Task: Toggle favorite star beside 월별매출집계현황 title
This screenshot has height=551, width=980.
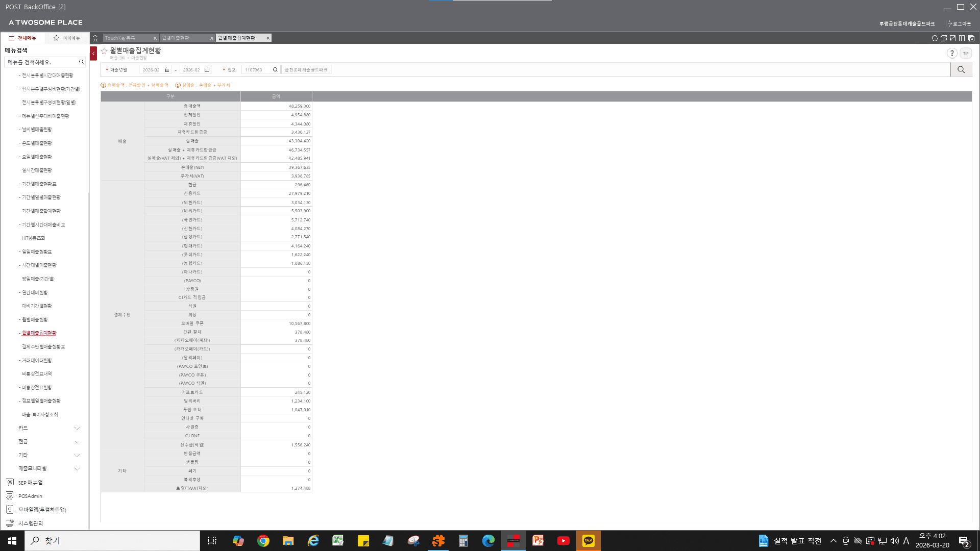Action: coord(104,51)
